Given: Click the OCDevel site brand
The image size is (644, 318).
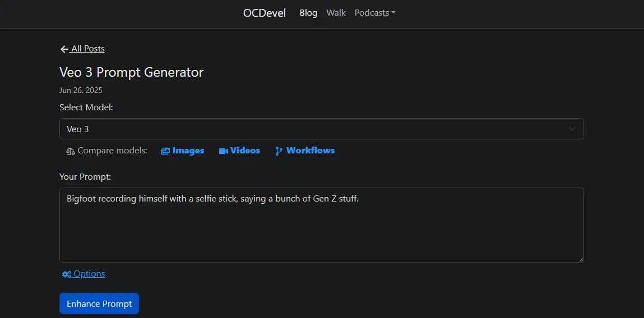Looking at the screenshot, I should coord(264,13).
